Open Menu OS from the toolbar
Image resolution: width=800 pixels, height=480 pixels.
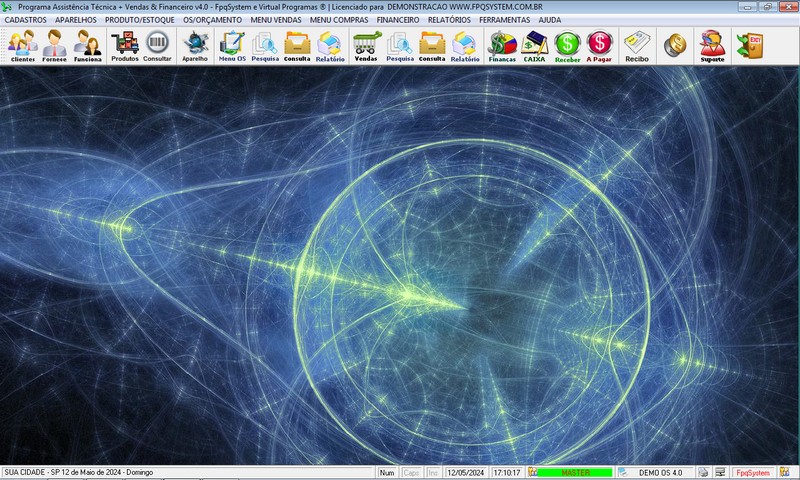(232, 46)
